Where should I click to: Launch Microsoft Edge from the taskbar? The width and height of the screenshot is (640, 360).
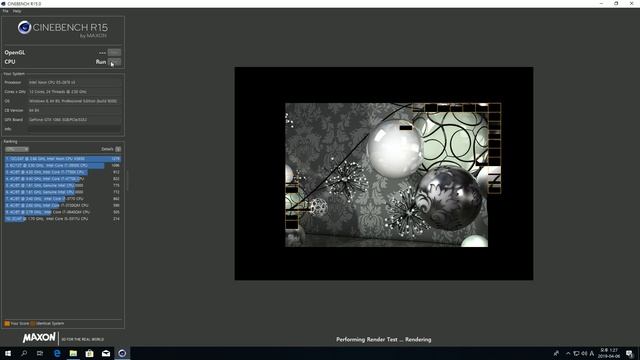point(57,353)
